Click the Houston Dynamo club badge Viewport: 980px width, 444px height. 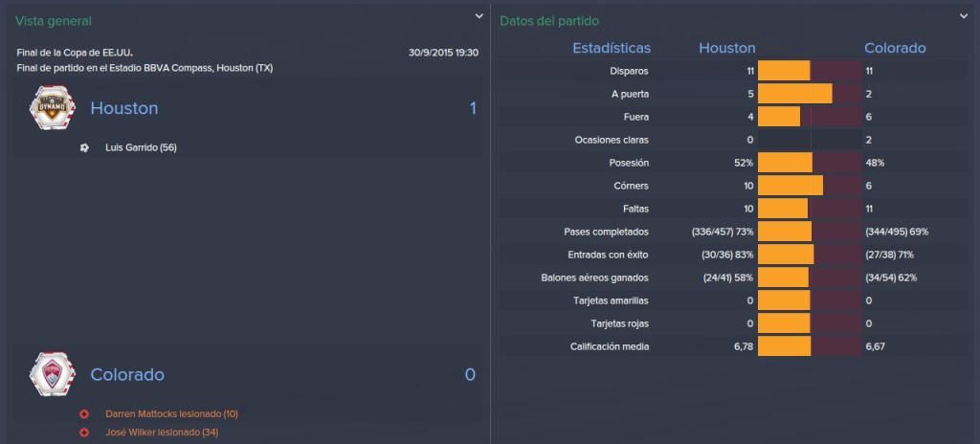click(x=53, y=108)
